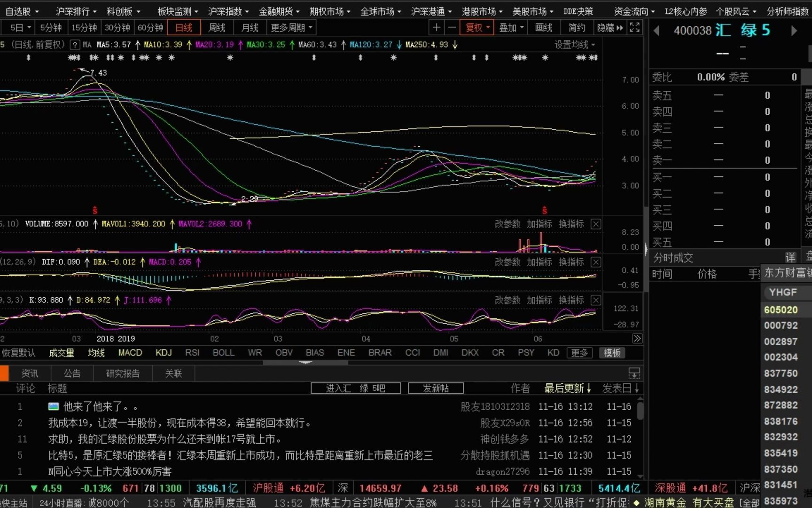Image resolution: width=812 pixels, height=508 pixels.
Task: Open 沪深排行 dropdown menu
Action: pyautogui.click(x=76, y=11)
